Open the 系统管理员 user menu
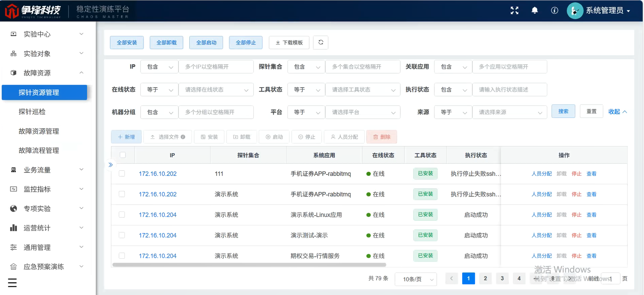644x295 pixels. (608, 10)
